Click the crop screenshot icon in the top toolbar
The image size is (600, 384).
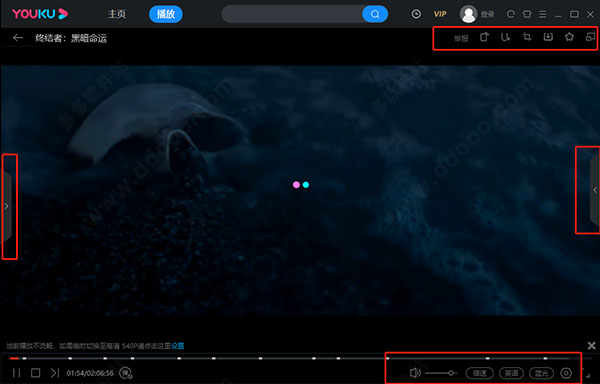coord(527,37)
